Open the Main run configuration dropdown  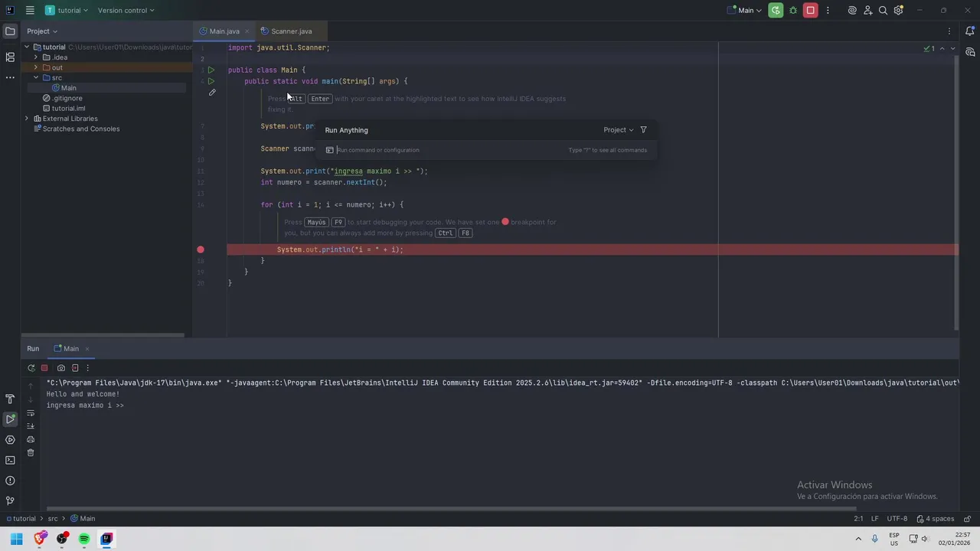pyautogui.click(x=745, y=10)
